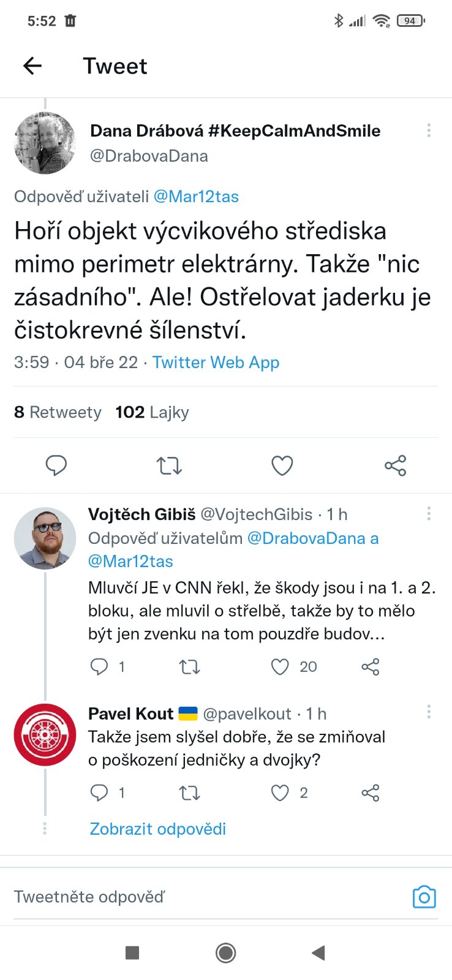The width and height of the screenshot is (452, 980).
Task: Retweet Vojtěch Gibiš's reply
Action: point(189,666)
